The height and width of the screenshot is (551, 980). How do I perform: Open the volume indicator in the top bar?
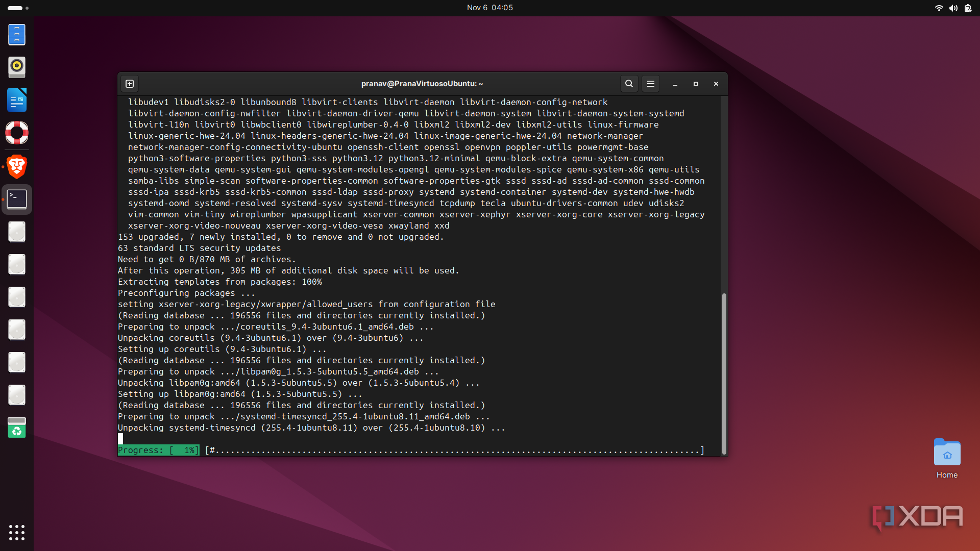pos(953,8)
